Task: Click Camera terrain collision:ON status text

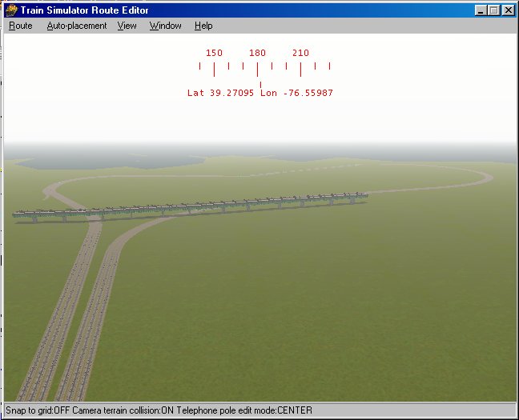Action: tap(123, 410)
